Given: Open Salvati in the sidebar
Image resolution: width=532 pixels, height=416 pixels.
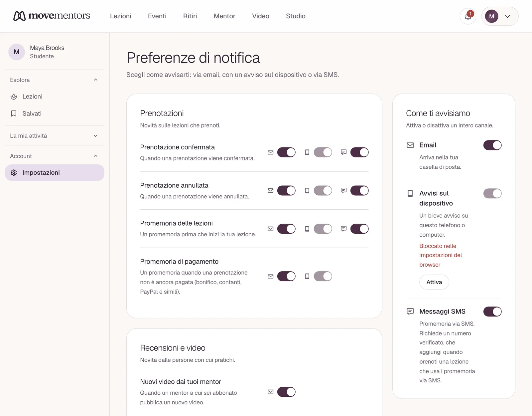Looking at the screenshot, I should (55, 113).
